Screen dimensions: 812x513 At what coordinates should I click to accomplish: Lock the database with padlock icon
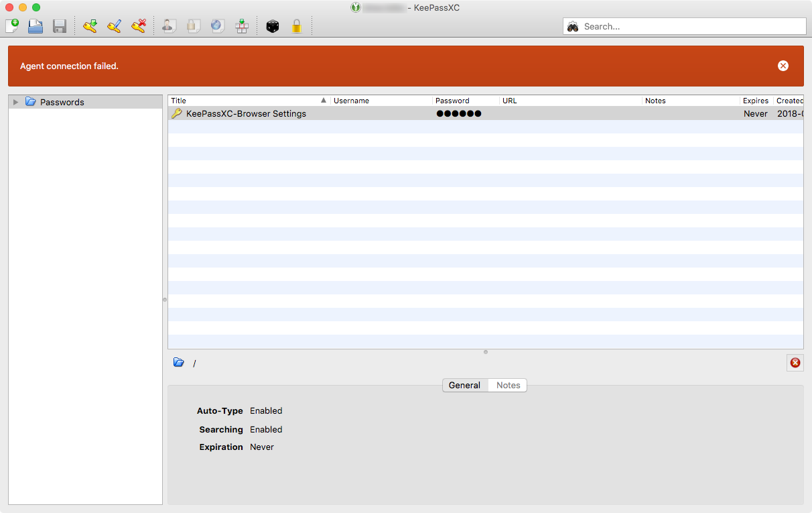pos(297,26)
